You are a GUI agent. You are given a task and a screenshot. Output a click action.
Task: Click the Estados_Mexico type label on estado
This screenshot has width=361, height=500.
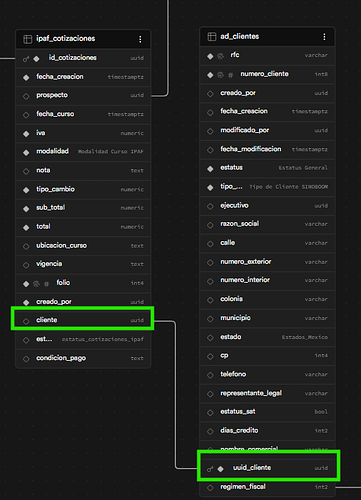pos(305,337)
